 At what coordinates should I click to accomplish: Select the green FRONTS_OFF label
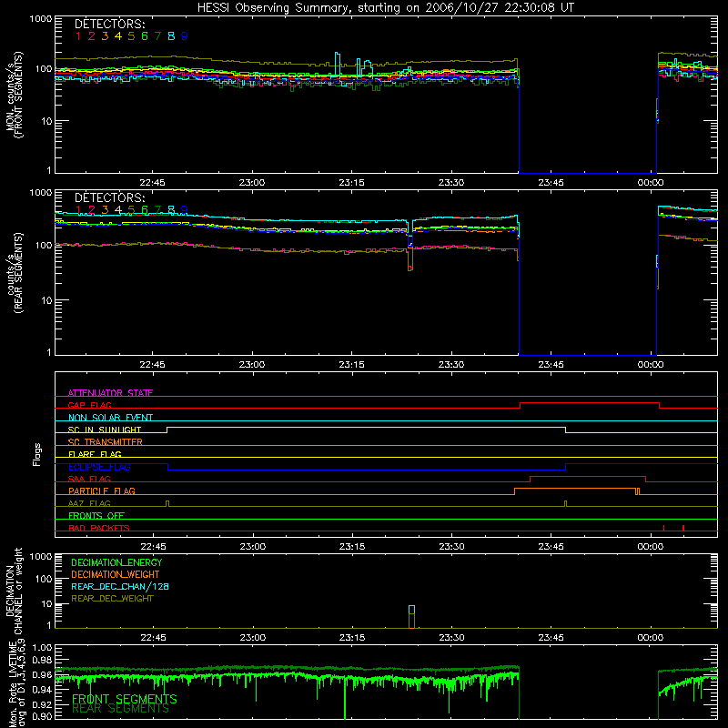[96, 515]
